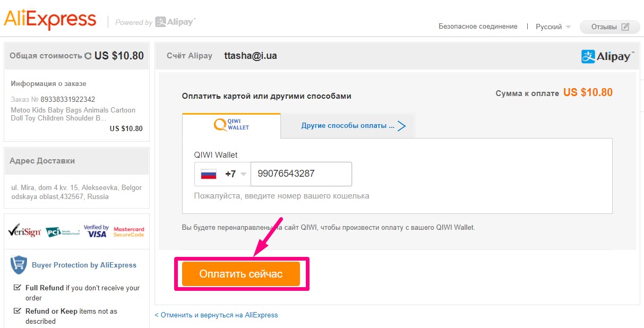Click Информация о заказе heading
Image resolution: width=644 pixels, height=328 pixels.
48,83
